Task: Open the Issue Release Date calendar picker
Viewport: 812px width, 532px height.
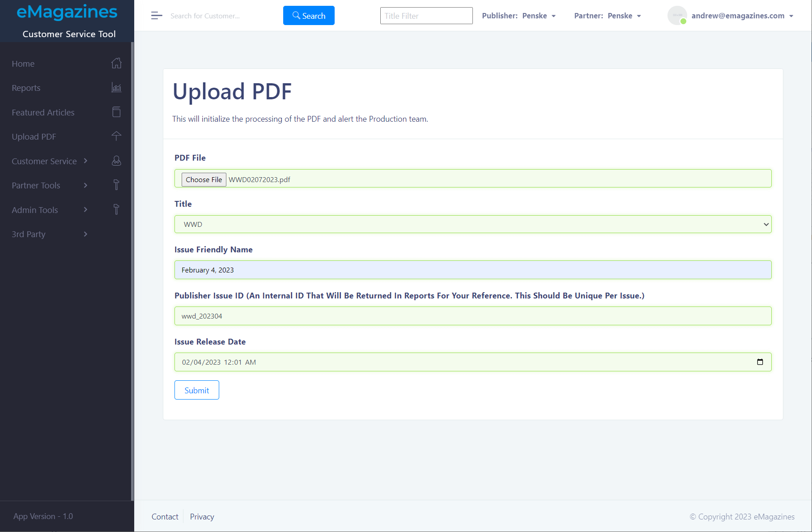Action: [760, 362]
